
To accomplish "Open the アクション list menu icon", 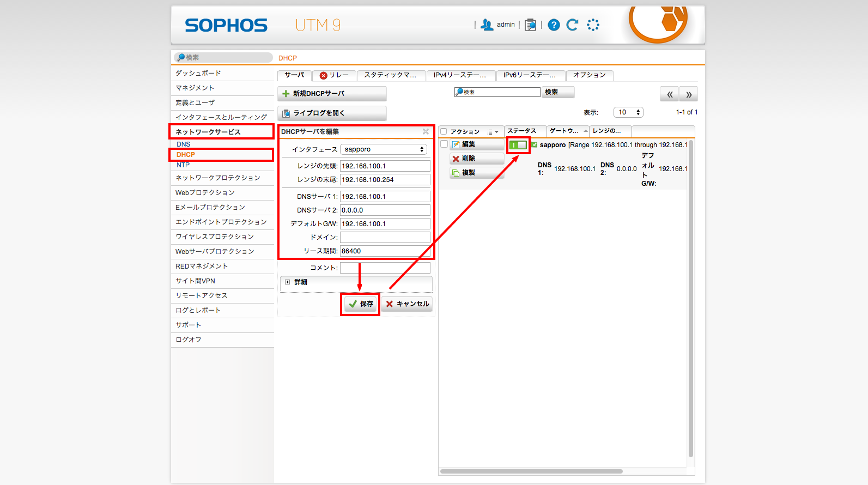I will (493, 132).
